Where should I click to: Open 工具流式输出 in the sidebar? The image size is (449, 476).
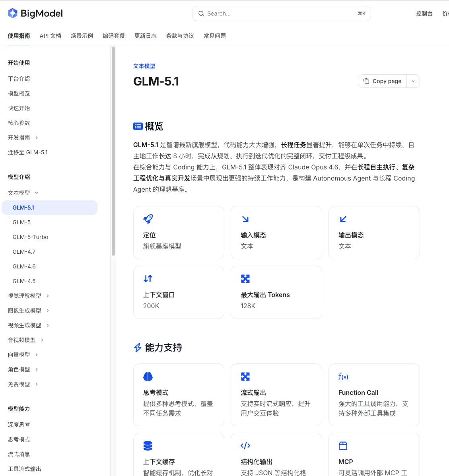24,469
